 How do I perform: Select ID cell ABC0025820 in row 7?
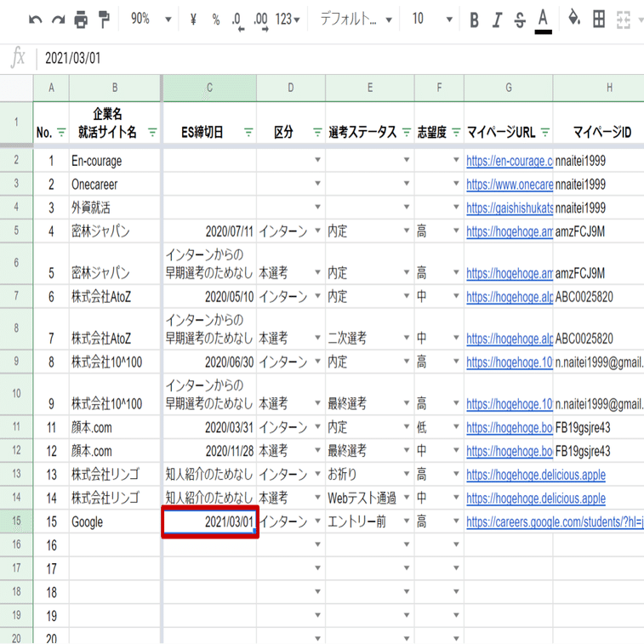(x=598, y=296)
